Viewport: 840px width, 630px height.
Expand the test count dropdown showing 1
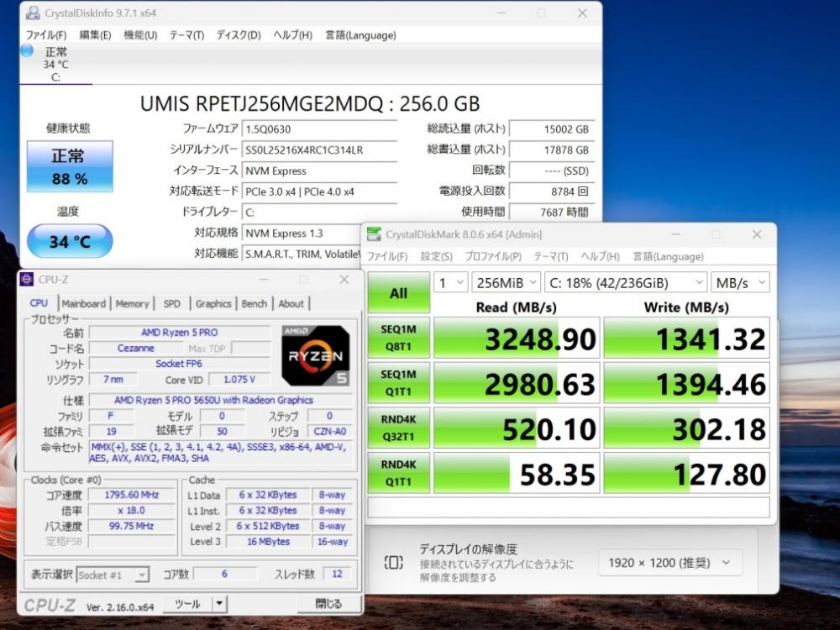[x=451, y=282]
